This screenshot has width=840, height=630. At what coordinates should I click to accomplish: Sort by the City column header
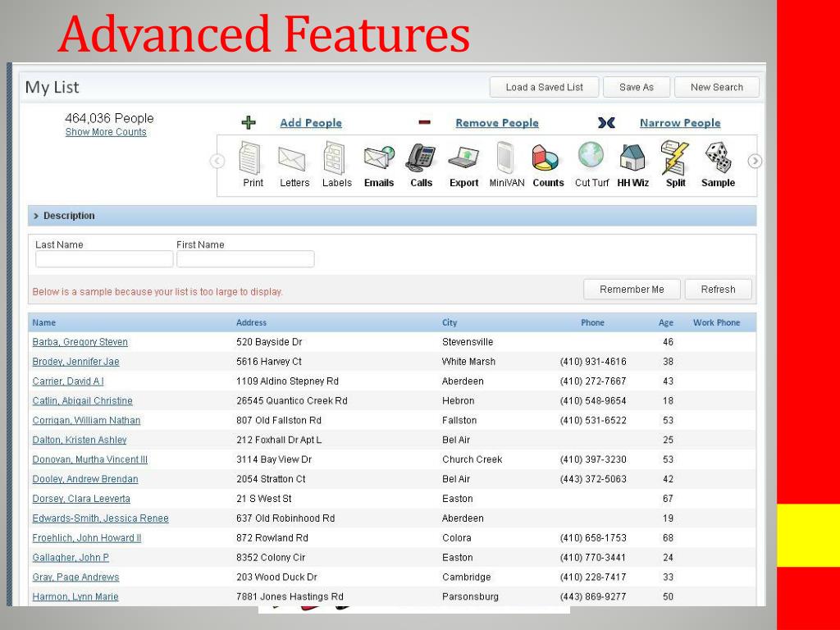click(450, 322)
